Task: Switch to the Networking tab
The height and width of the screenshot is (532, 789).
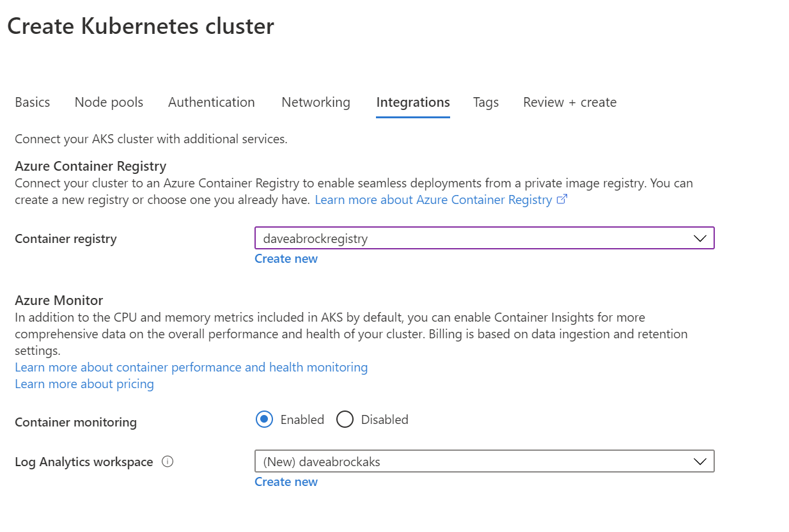Action: (x=315, y=102)
